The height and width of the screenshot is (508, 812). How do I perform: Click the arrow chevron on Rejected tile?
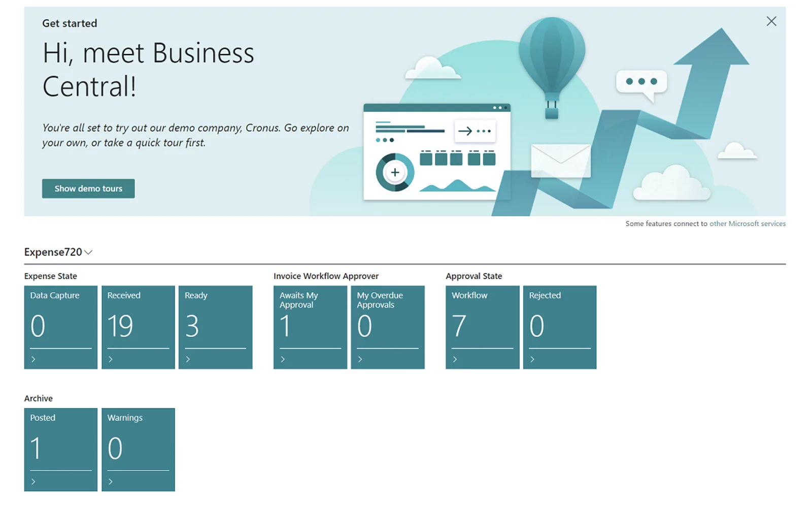pyautogui.click(x=532, y=359)
